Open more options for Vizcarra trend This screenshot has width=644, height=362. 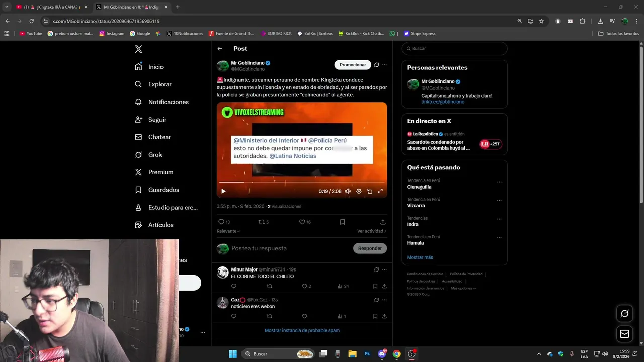(499, 201)
